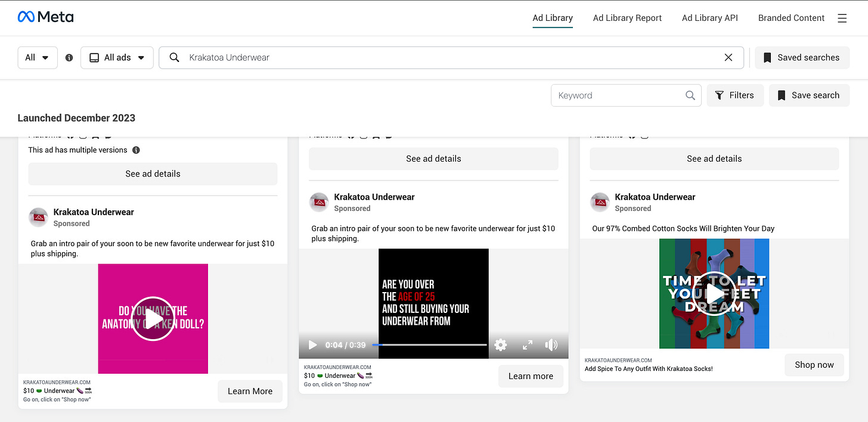Viewport: 868px width, 422px height.
Task: Click Learn More on pink video ad
Action: pos(250,391)
